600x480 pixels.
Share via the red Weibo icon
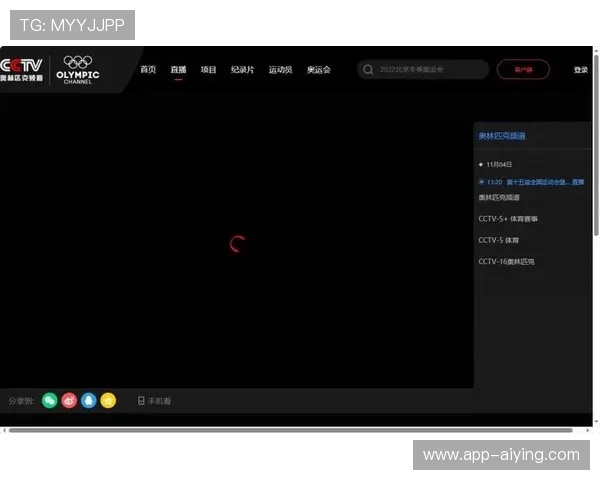point(69,400)
